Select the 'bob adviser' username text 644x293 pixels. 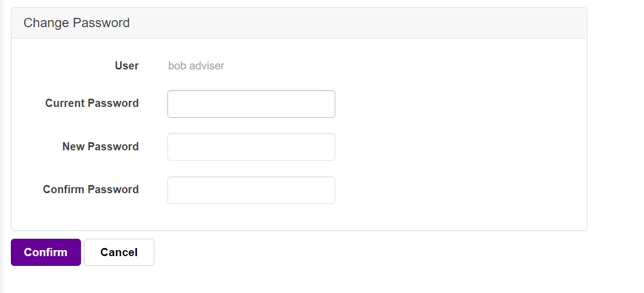(196, 66)
